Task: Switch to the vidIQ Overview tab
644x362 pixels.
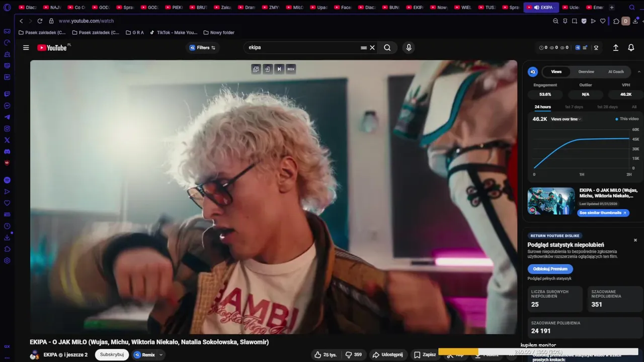Action: click(x=586, y=72)
